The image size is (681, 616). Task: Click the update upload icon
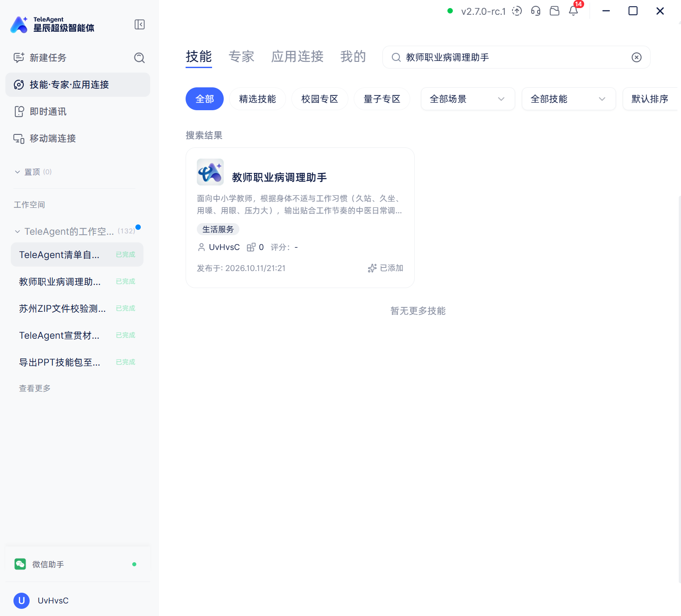coord(517,11)
